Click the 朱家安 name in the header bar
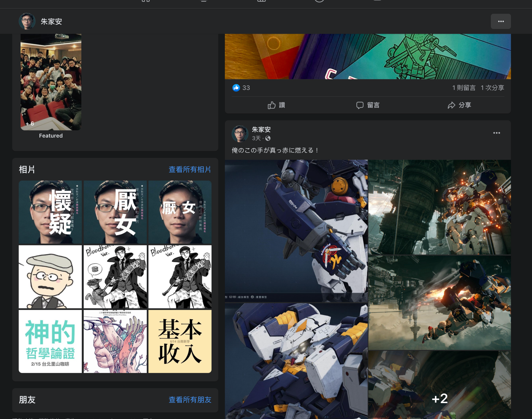The height and width of the screenshot is (419, 532). coord(51,22)
